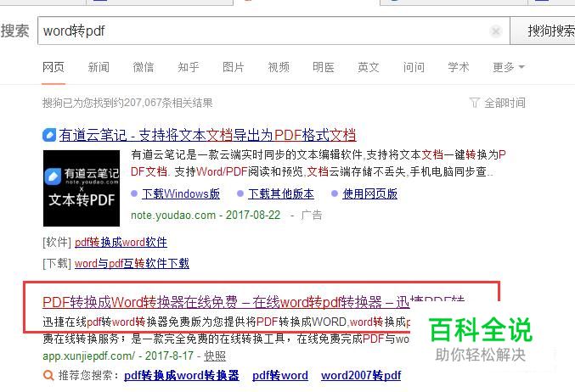
Task: Open the 下载其他版本 link
Action: [281, 193]
